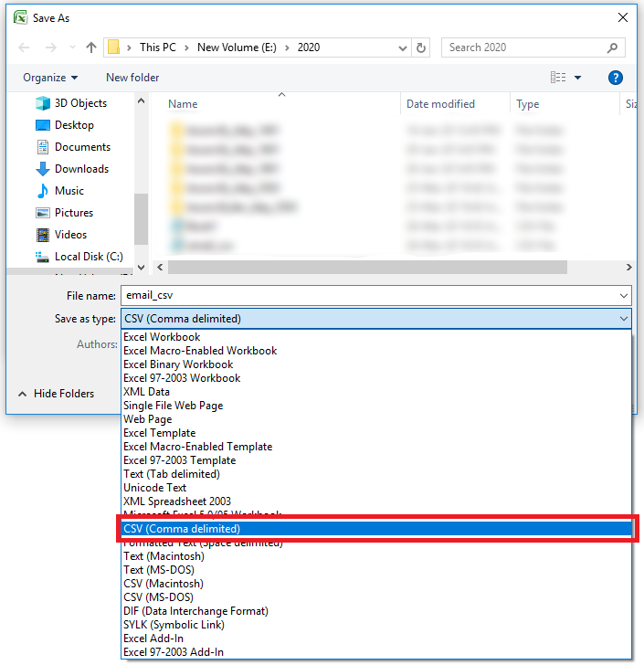The height and width of the screenshot is (665, 644).
Task: Go back using the Back arrow
Action: [x=24, y=47]
